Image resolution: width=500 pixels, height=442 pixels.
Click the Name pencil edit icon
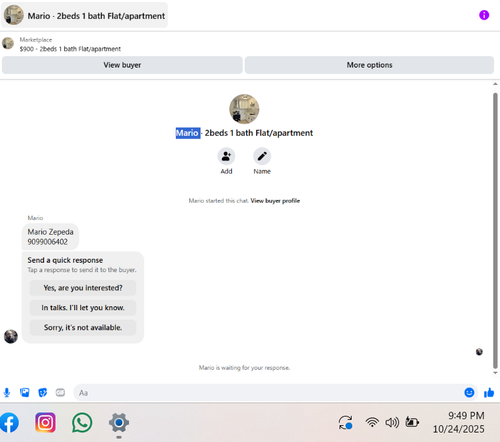(x=262, y=156)
